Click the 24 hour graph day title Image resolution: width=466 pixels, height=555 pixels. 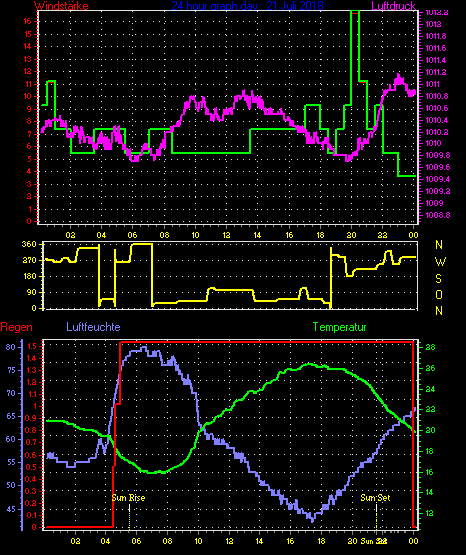point(247,6)
